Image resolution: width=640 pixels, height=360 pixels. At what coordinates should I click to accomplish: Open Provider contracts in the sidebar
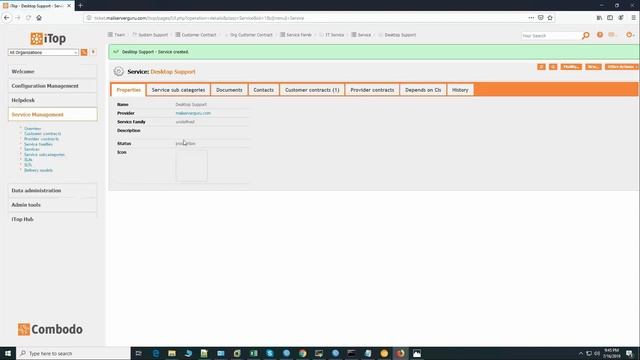41,139
